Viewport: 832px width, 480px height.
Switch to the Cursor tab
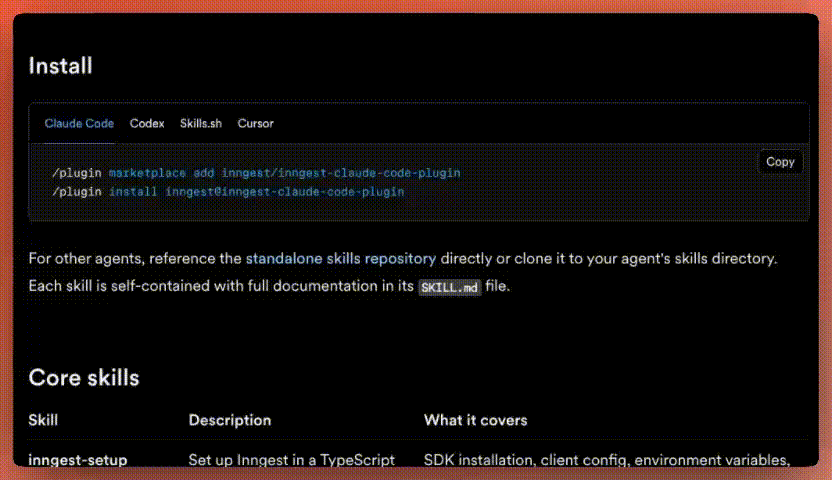pos(255,124)
